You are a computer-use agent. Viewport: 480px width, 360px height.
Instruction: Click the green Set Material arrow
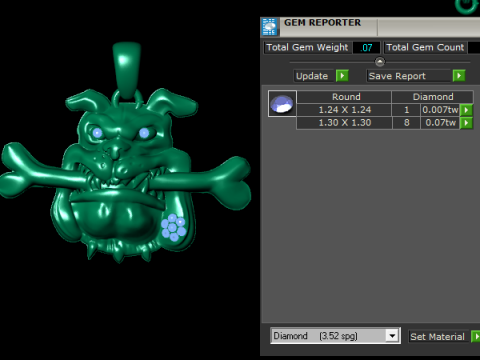coord(476,336)
